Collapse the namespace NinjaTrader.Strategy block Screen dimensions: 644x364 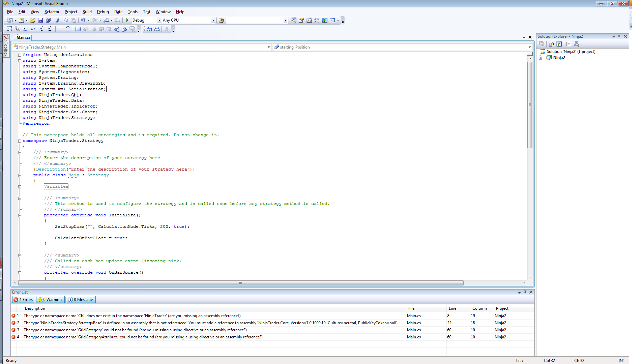pyautogui.click(x=20, y=141)
